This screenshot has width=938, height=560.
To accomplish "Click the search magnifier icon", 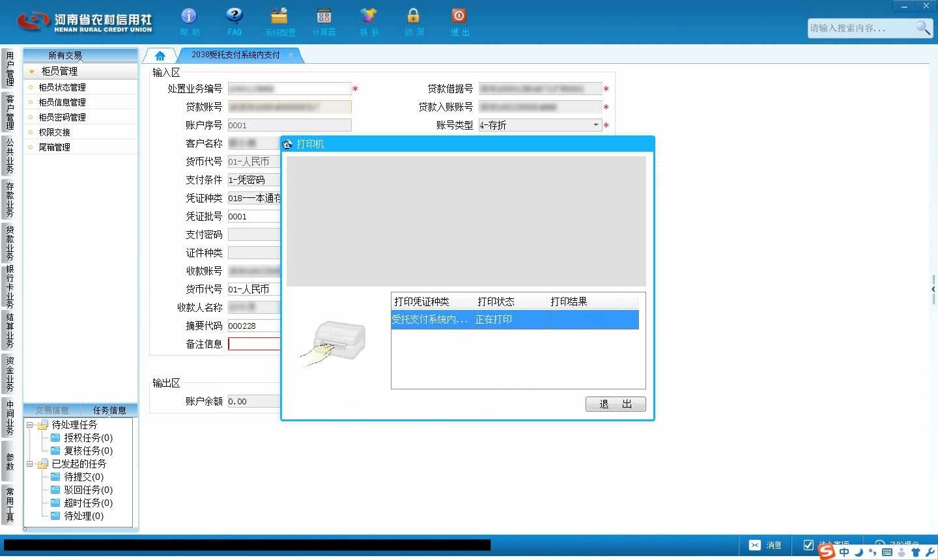I will pyautogui.click(x=923, y=27).
